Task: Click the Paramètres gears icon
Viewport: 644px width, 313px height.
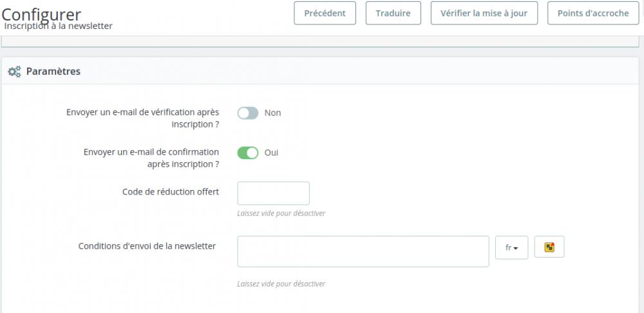Action: [14, 71]
